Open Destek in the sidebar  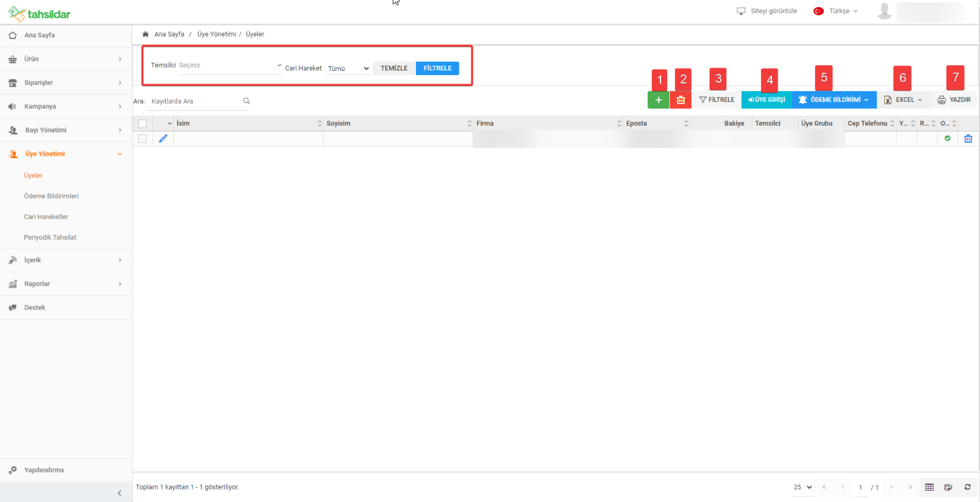pos(66,308)
